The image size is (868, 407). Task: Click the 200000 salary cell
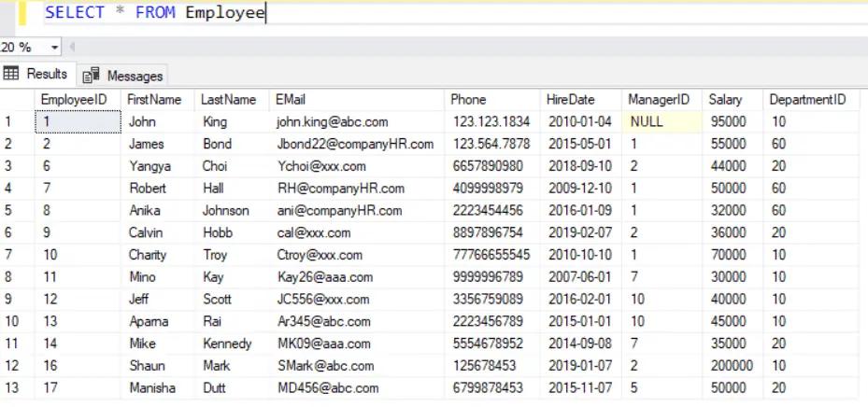(x=731, y=366)
